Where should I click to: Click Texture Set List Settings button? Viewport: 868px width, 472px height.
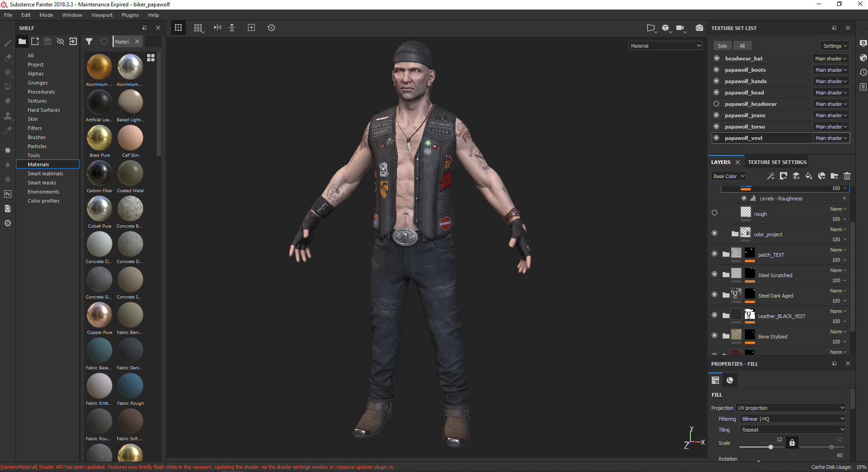click(x=835, y=46)
